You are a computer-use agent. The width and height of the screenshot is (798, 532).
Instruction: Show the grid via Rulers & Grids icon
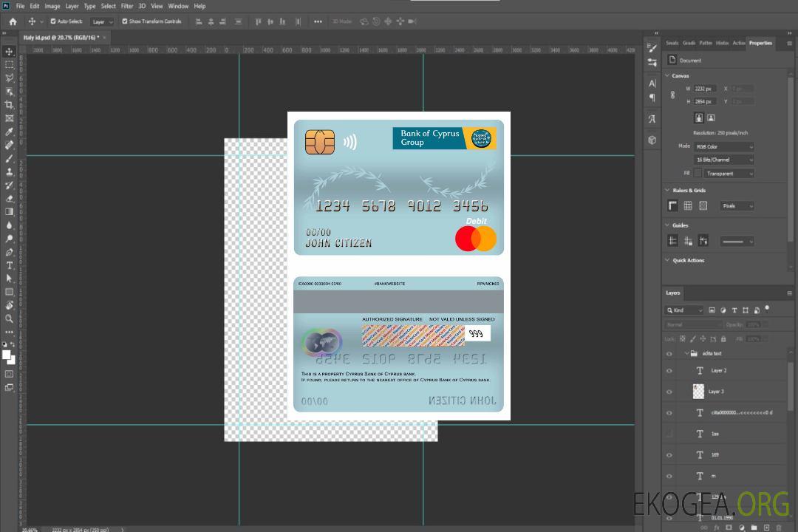click(688, 205)
